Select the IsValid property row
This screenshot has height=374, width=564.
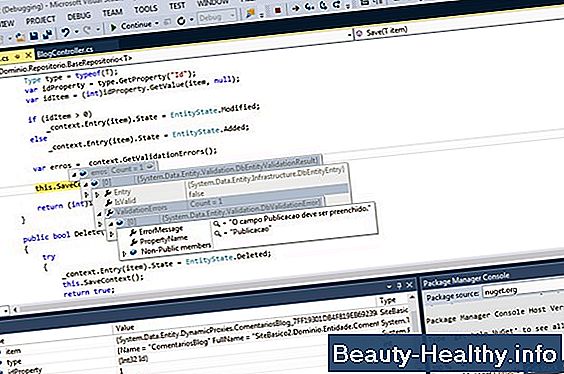(125, 201)
